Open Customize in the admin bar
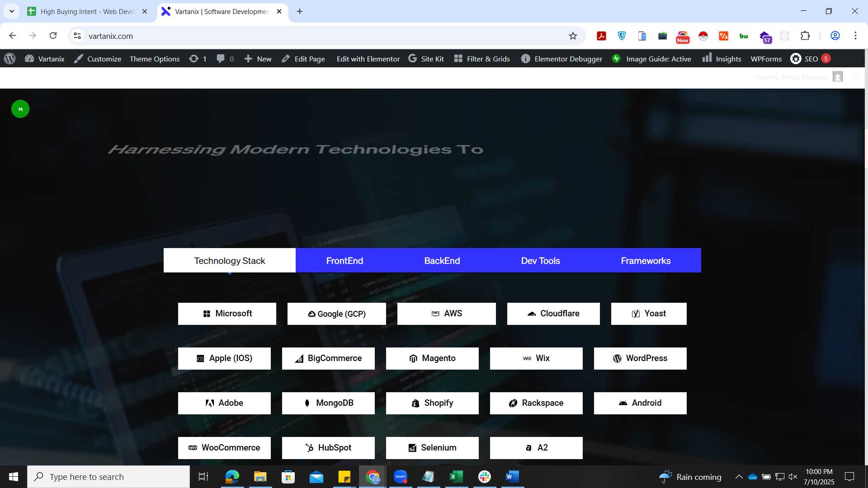This screenshot has height=488, width=868. (98, 59)
